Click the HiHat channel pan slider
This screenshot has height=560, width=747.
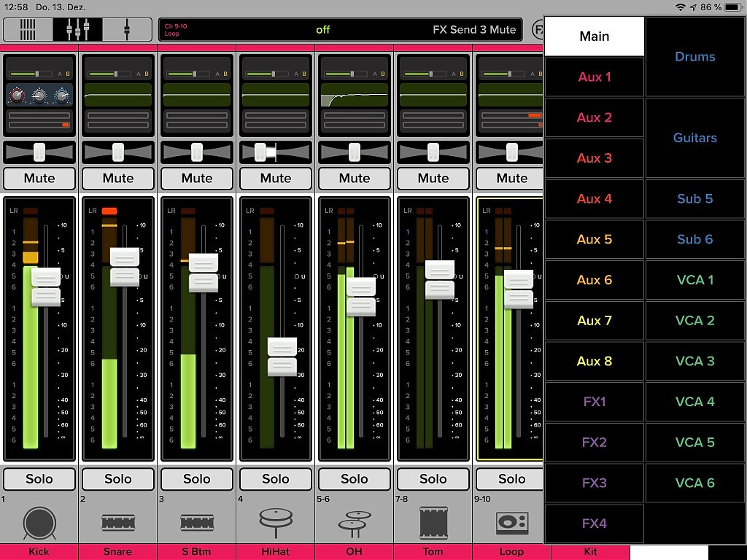pyautogui.click(x=276, y=152)
